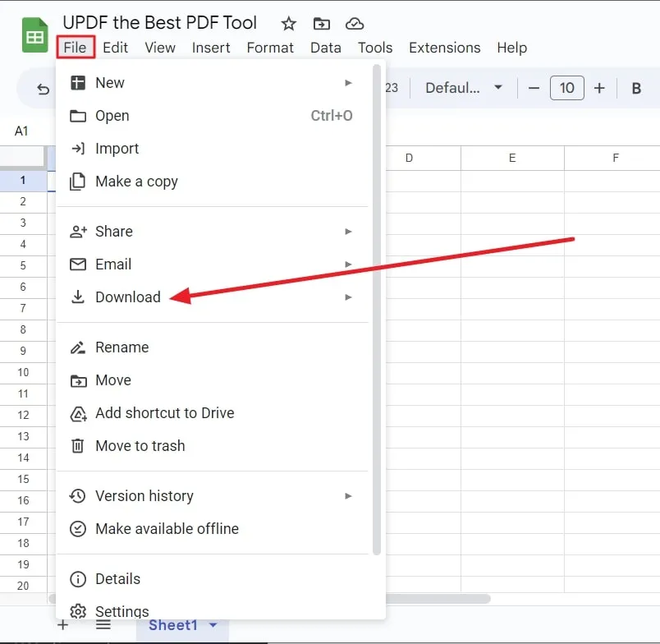
Task: Click the trash can icon
Action: (77, 445)
